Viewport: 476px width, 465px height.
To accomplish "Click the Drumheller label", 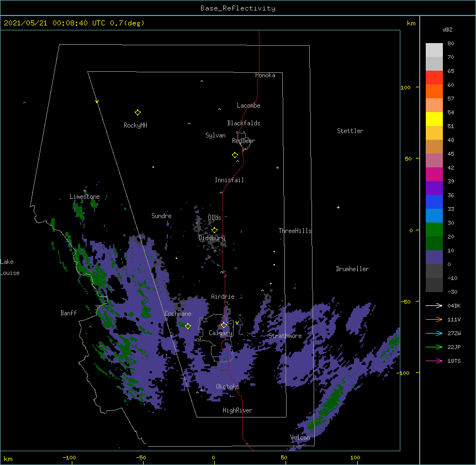I will point(352,269).
